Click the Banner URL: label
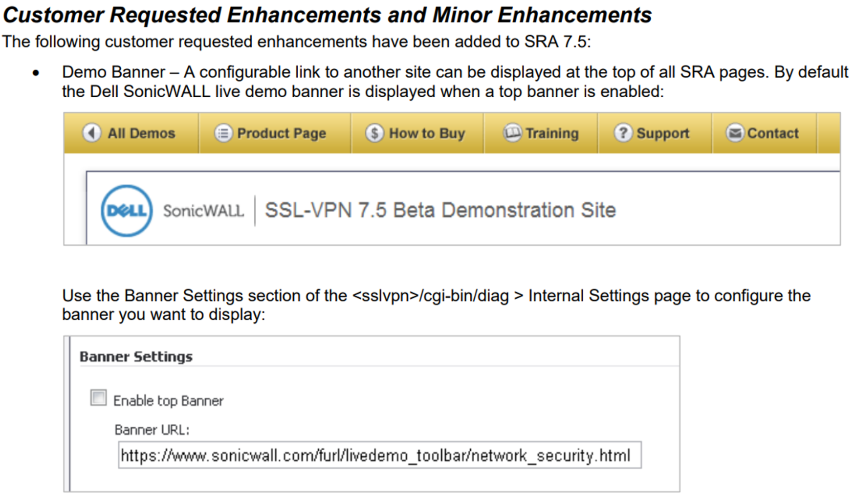Viewport: 855px width, 504px height. pos(152,430)
